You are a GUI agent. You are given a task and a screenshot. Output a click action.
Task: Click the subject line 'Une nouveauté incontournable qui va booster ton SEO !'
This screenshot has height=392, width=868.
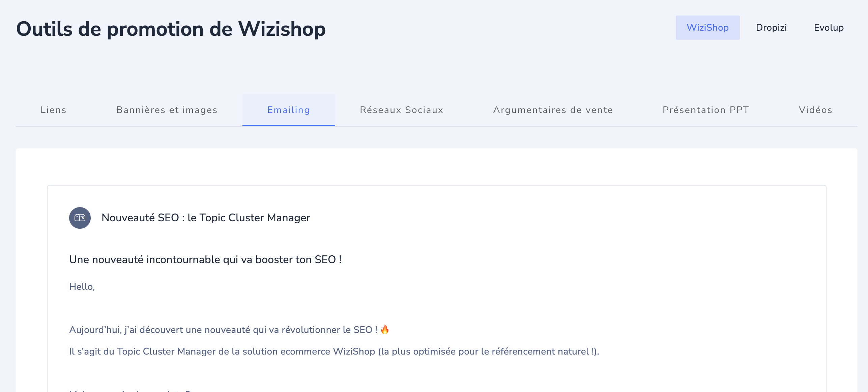click(x=205, y=259)
